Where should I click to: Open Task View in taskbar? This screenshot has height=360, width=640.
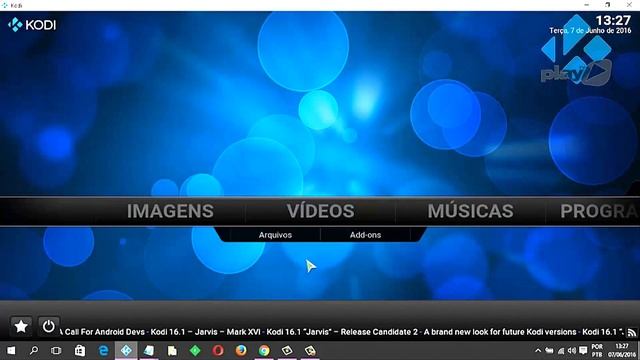(x=56, y=351)
